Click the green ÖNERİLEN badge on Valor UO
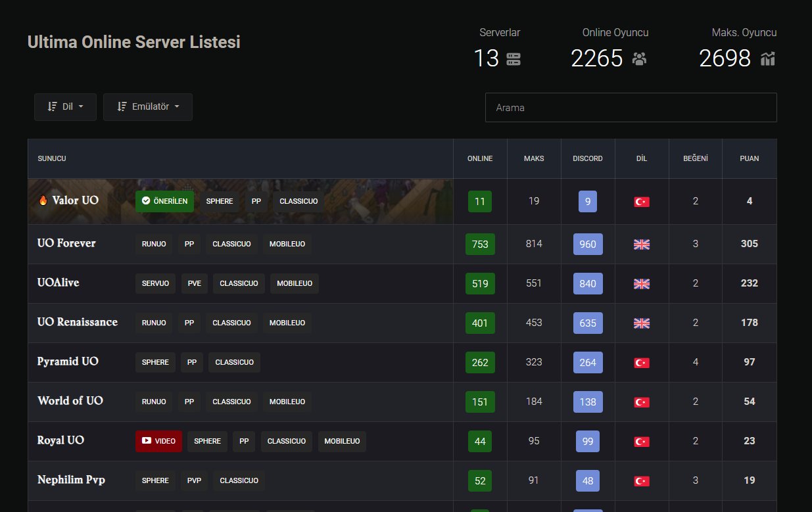The height and width of the screenshot is (512, 812). click(164, 201)
